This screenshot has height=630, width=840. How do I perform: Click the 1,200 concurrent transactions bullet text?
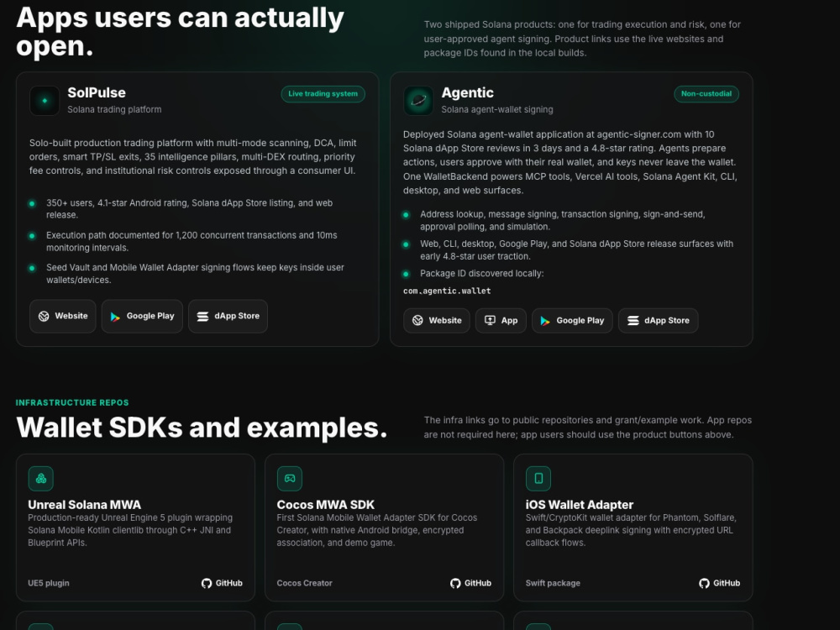(192, 241)
